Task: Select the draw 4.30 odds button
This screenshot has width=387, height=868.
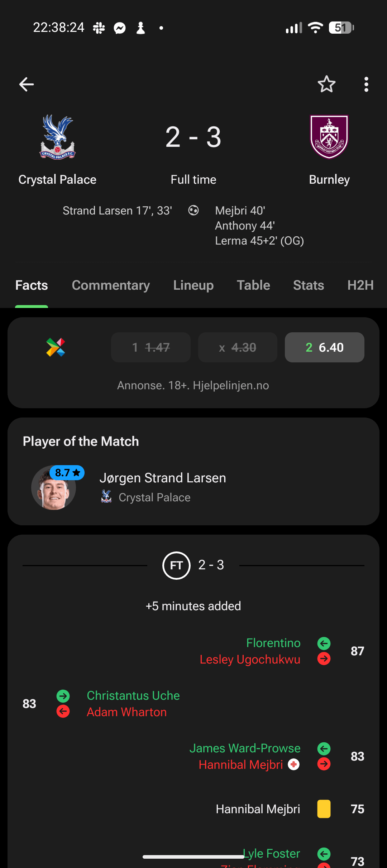Action: click(238, 347)
